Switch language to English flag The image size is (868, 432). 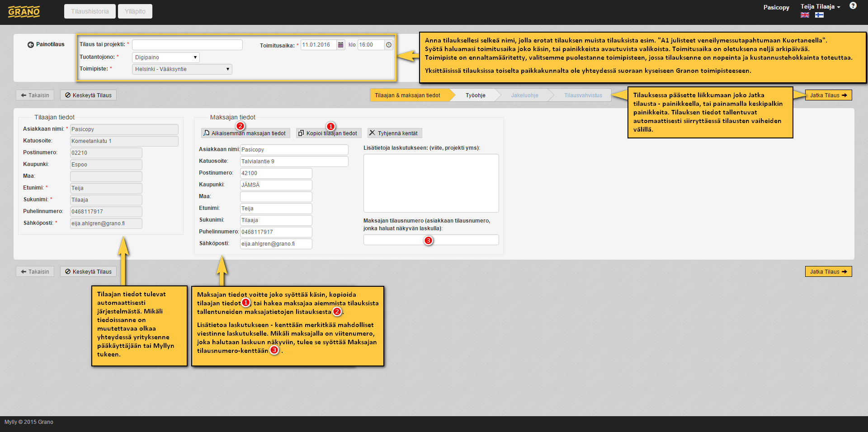pyautogui.click(x=805, y=15)
